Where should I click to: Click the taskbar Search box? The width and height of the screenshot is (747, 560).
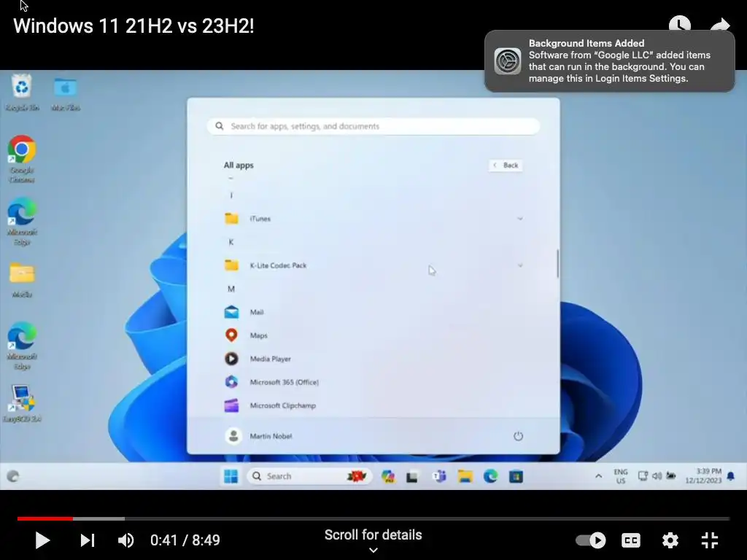[309, 476]
